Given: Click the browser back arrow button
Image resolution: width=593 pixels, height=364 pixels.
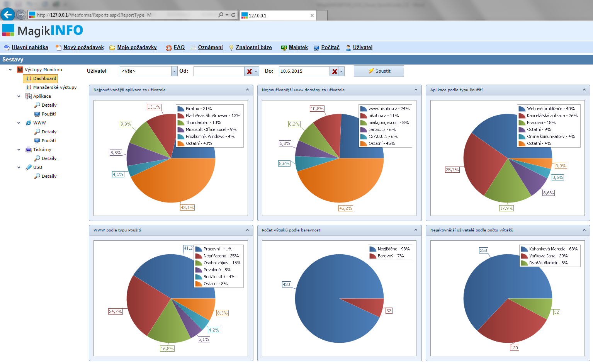Looking at the screenshot, I should tap(8, 15).
